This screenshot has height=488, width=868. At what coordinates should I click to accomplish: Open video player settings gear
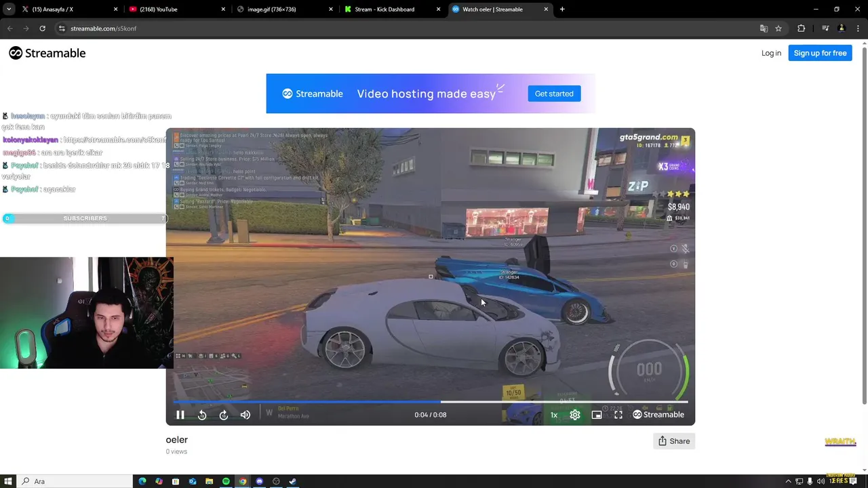575,415
